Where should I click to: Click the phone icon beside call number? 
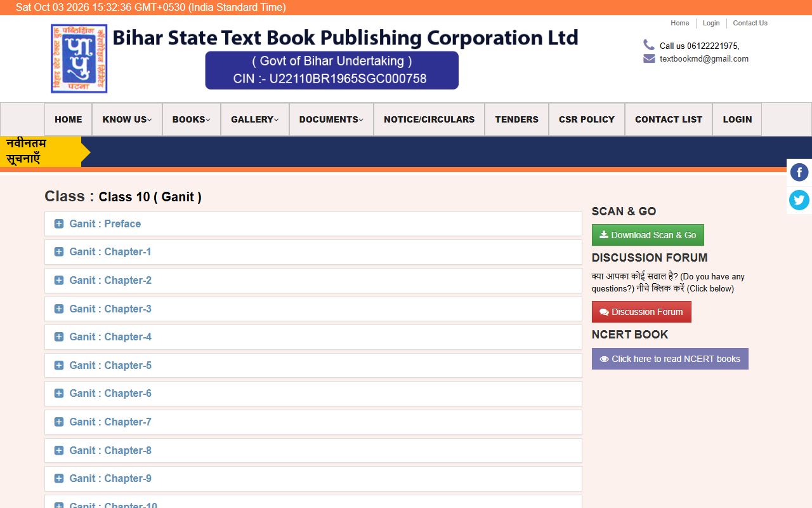click(x=648, y=44)
